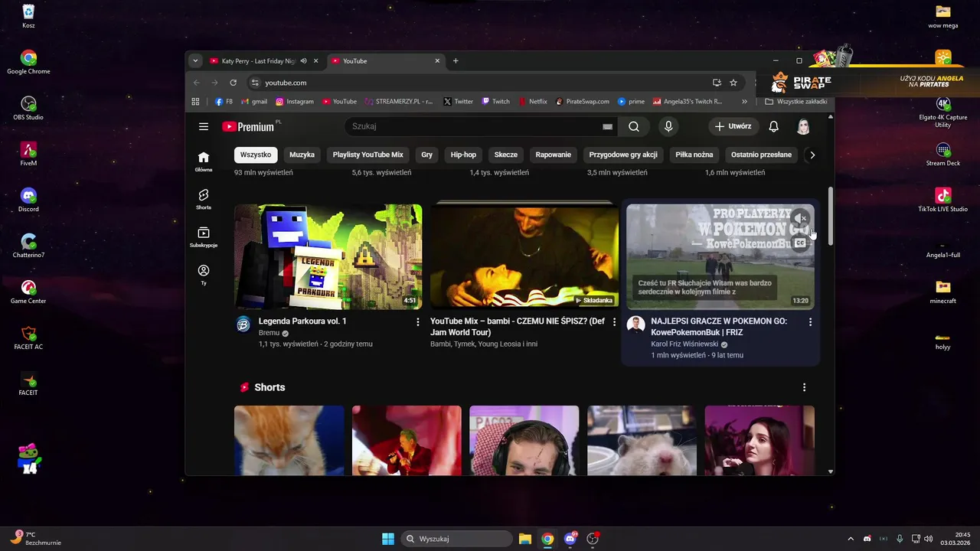Select the Muzyka filter chip

point(302,155)
